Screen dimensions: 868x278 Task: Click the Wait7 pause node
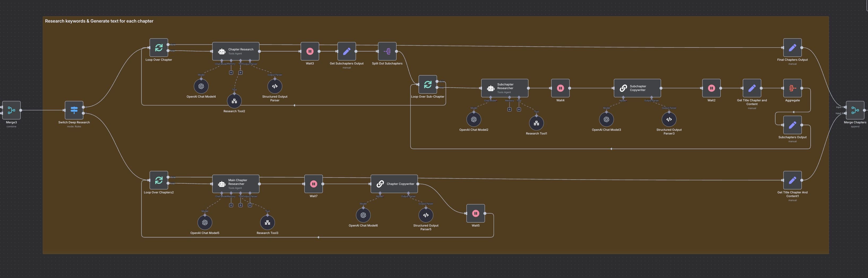(313, 184)
